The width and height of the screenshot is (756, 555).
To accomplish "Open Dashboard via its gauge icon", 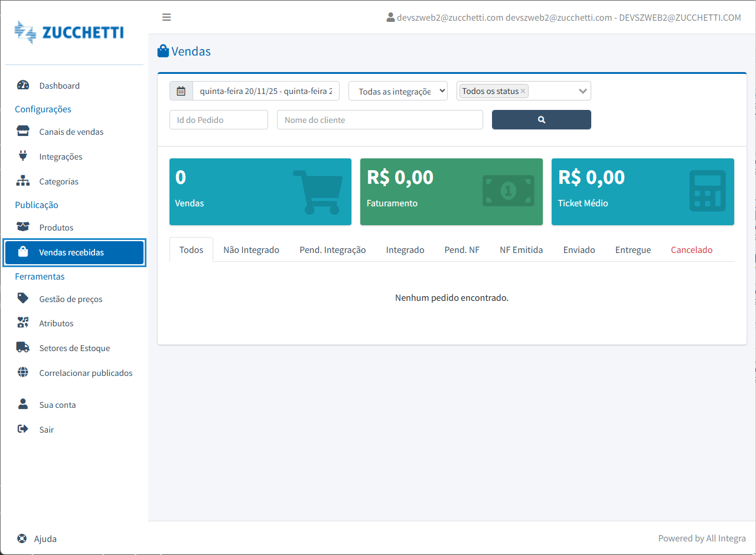I will (x=23, y=85).
